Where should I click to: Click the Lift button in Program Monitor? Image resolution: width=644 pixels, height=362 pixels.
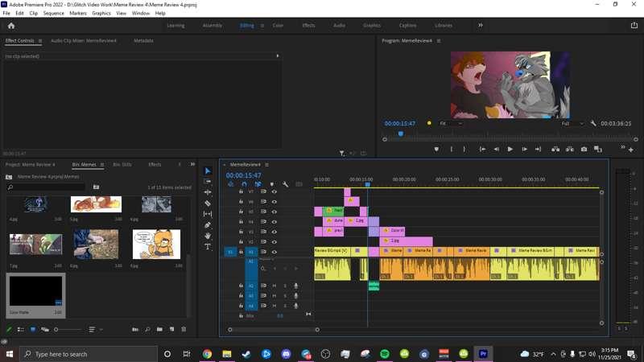tap(555, 150)
